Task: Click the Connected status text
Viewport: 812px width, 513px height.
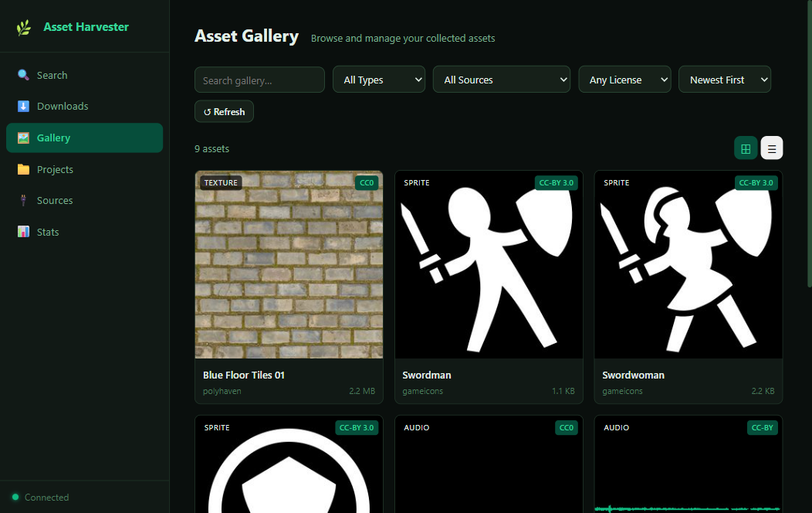Action: pos(46,498)
